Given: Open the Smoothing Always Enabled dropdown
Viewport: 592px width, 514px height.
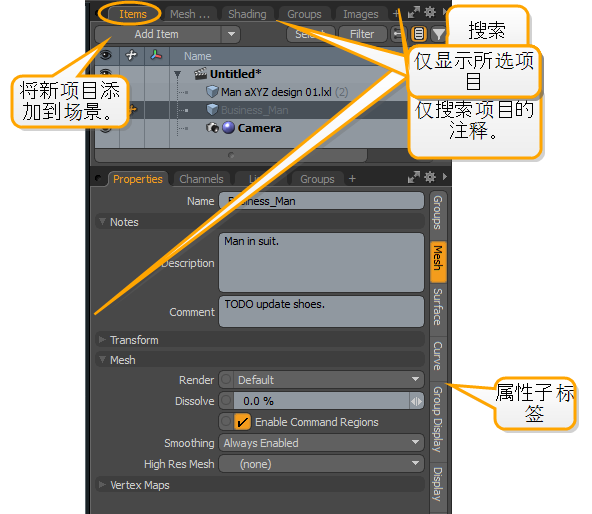Looking at the screenshot, I should 321,443.
